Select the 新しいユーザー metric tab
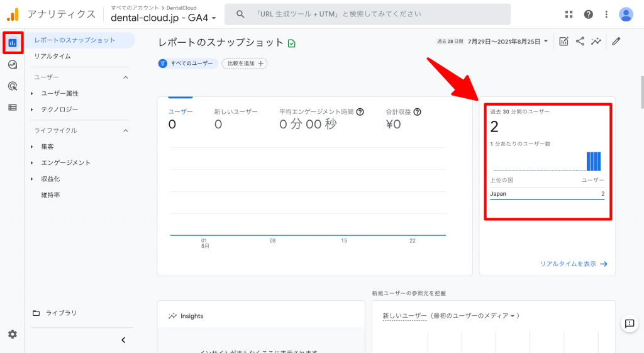The image size is (644, 353). point(236,118)
